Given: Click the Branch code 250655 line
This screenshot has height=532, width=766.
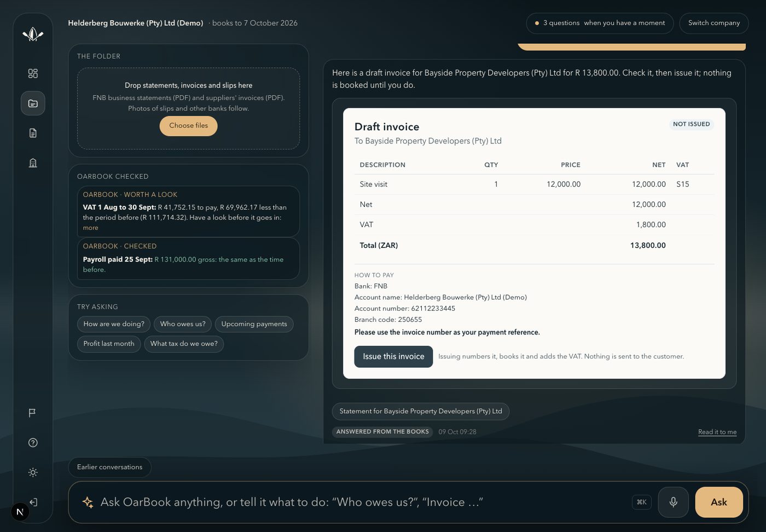Looking at the screenshot, I should [x=388, y=320].
